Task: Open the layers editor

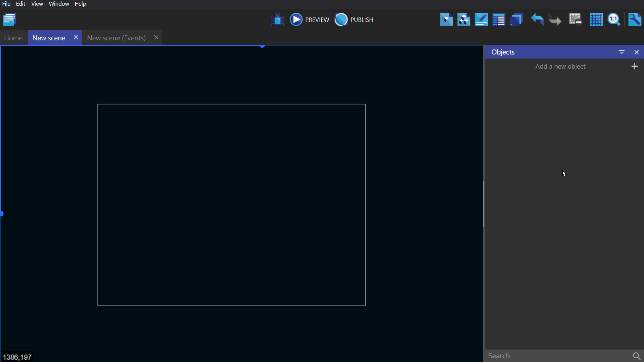Action: (x=516, y=20)
